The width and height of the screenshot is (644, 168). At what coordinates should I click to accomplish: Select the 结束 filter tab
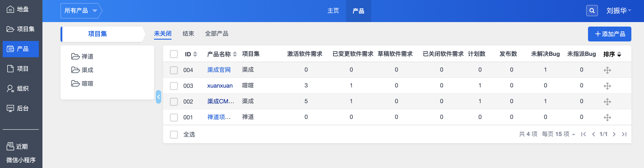coord(188,34)
